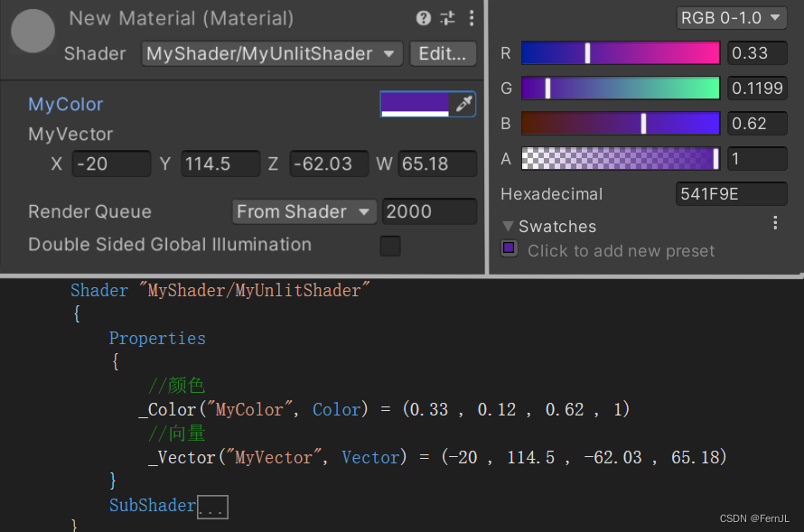Click the Render Queue 2000 value field
Image resolution: width=804 pixels, height=532 pixels.
coord(430,211)
